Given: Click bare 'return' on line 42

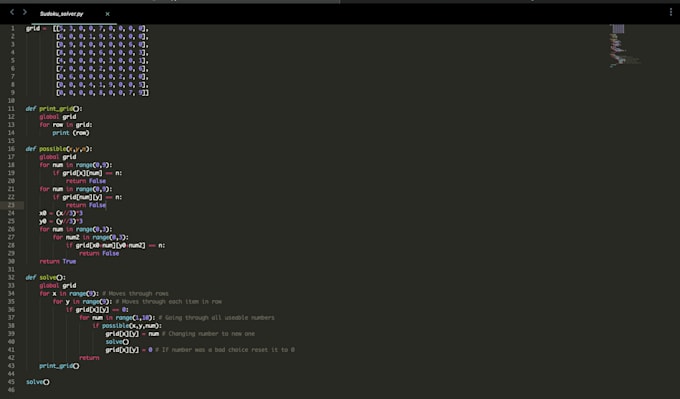Looking at the screenshot, I should (89, 358).
